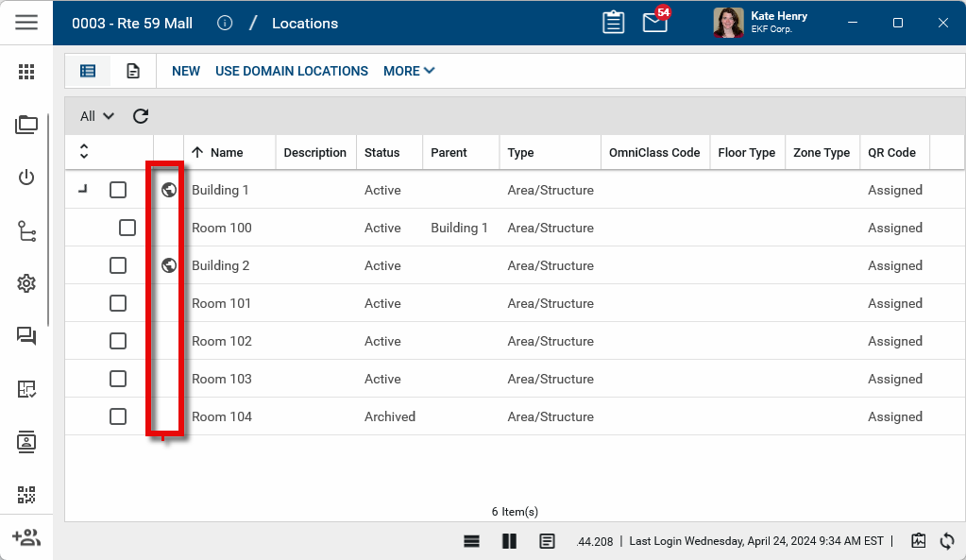
Task: Select the Room 100 checkbox
Action: pyautogui.click(x=127, y=228)
